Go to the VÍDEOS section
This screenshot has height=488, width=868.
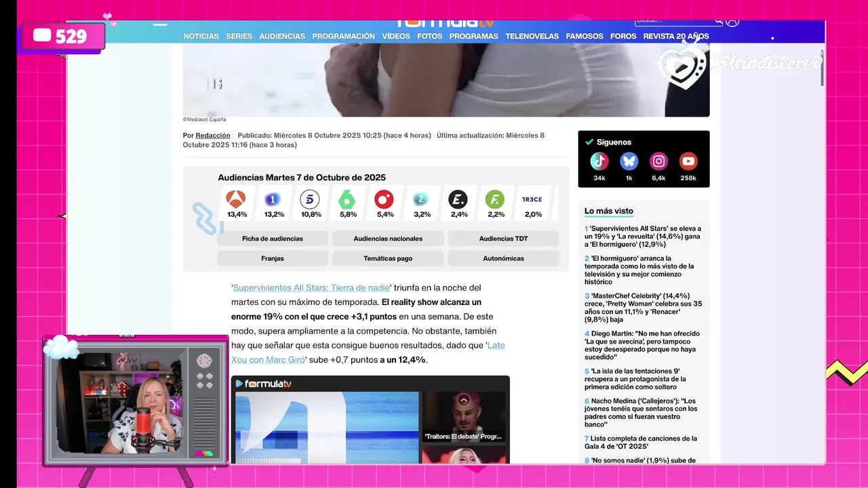coord(396,37)
